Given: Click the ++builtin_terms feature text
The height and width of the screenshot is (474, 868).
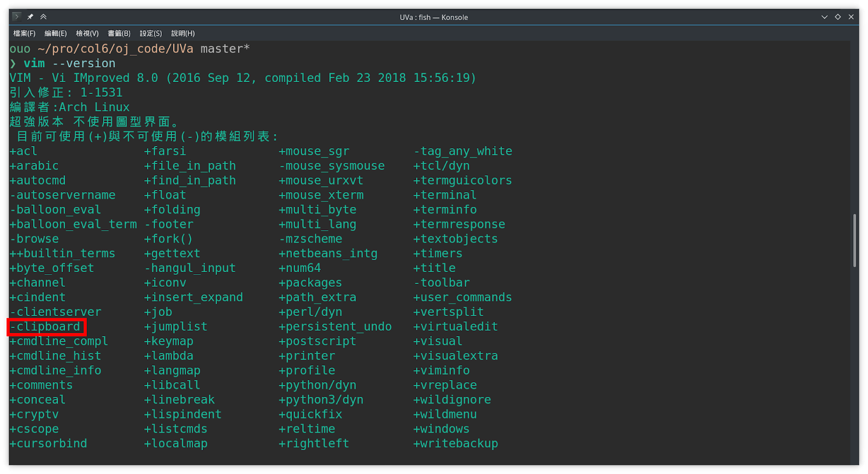Looking at the screenshot, I should (62, 254).
